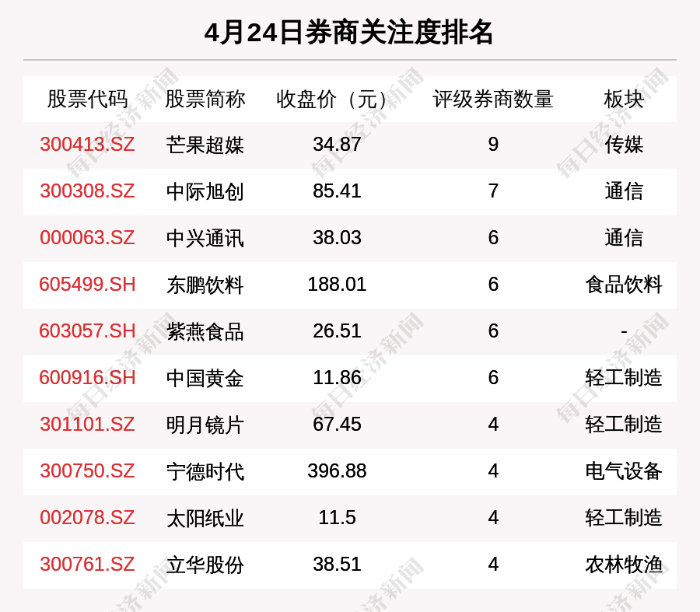Select stock name 中国黄金
This screenshot has width=700, height=612.
205,379
